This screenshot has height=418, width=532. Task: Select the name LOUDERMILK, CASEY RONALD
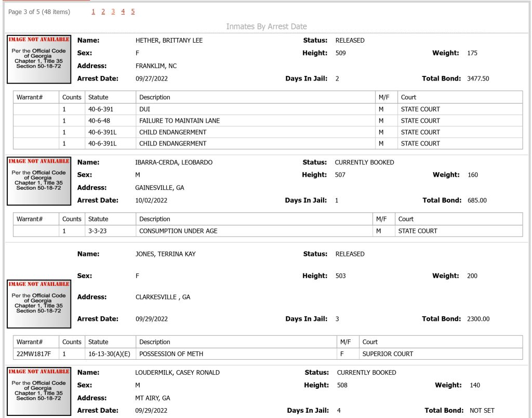tap(178, 372)
